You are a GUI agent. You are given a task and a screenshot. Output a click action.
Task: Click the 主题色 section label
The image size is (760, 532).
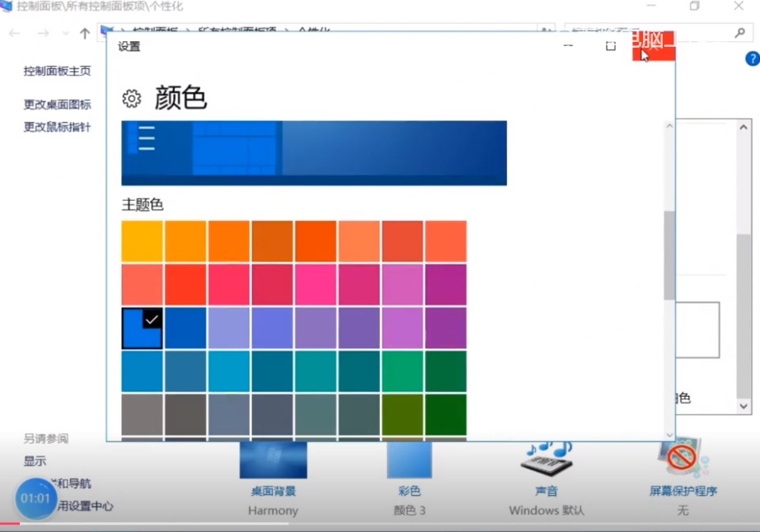[x=143, y=205]
